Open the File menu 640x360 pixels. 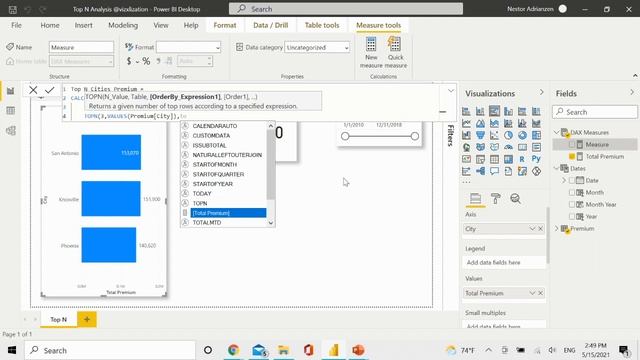click(16, 25)
